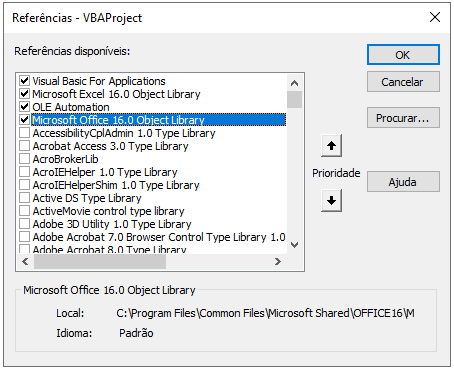Click the list scroll down arrow
The image size is (454, 370).
click(294, 245)
